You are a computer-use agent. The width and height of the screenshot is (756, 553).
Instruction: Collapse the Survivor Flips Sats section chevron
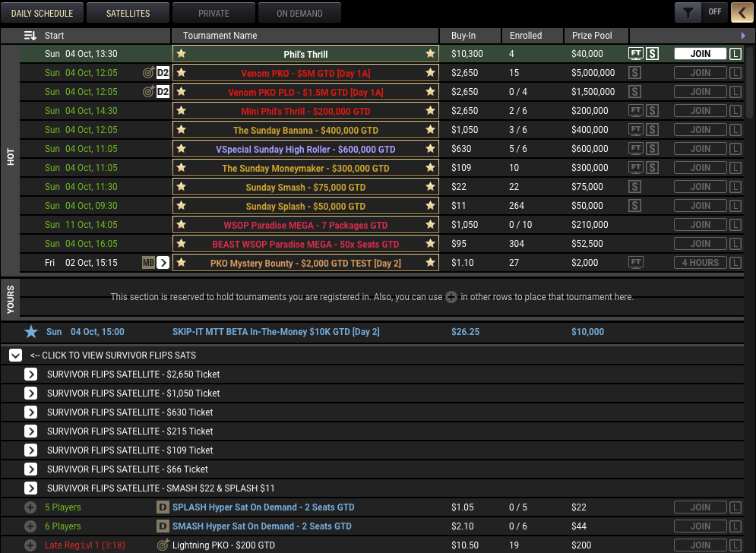click(x=15, y=355)
